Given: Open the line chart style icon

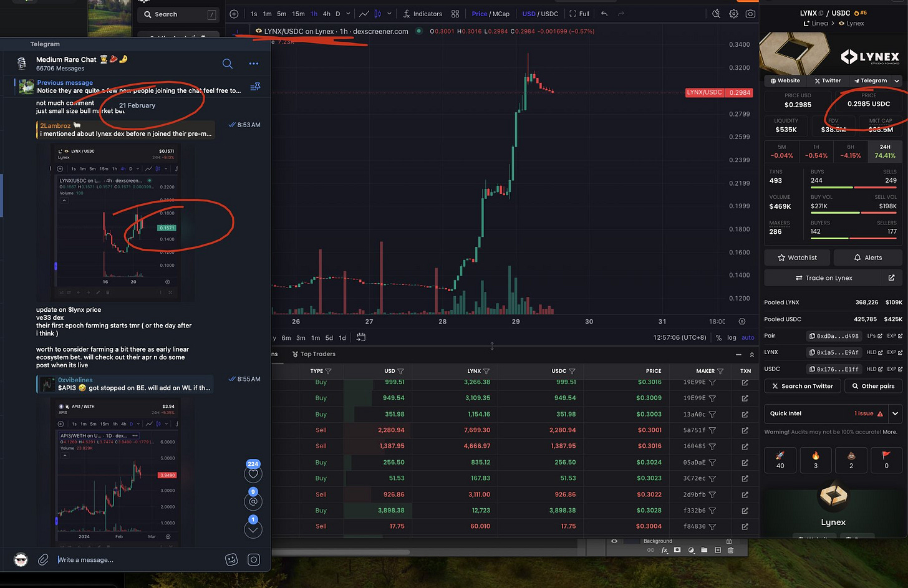Looking at the screenshot, I should [364, 14].
